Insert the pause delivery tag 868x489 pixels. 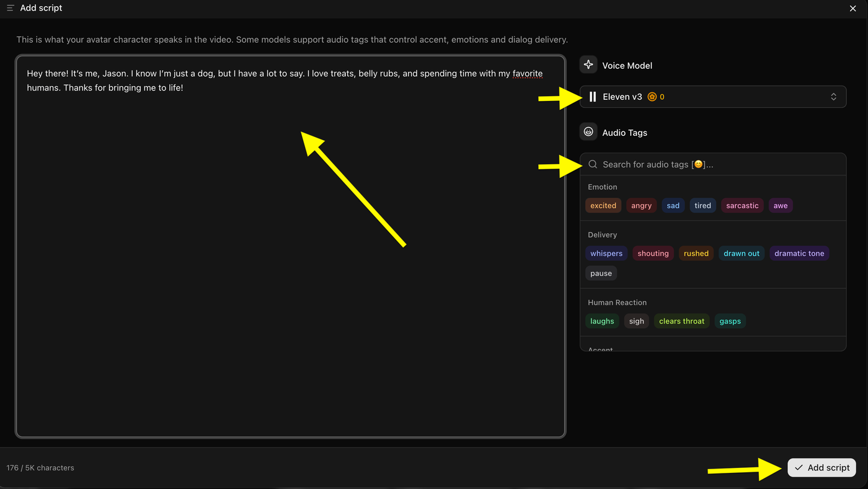pos(601,273)
